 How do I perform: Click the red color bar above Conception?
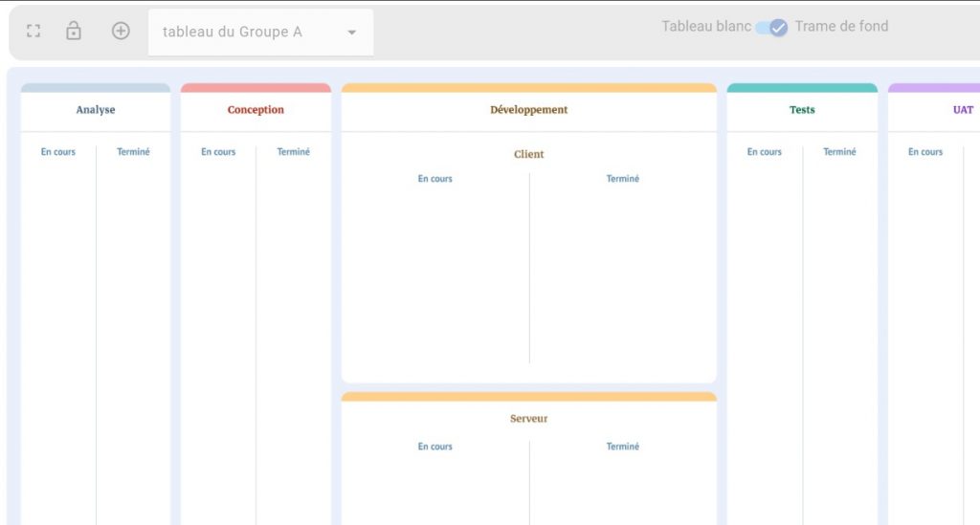(256, 88)
